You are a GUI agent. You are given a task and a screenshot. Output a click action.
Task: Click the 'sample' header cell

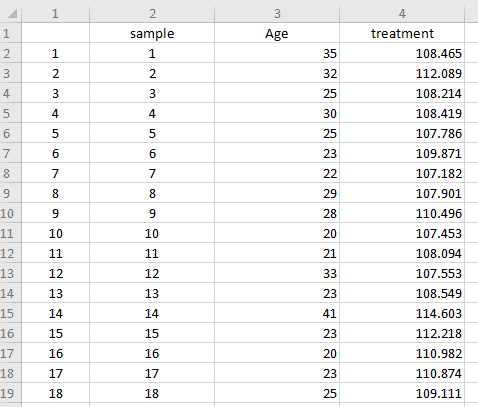(x=152, y=33)
